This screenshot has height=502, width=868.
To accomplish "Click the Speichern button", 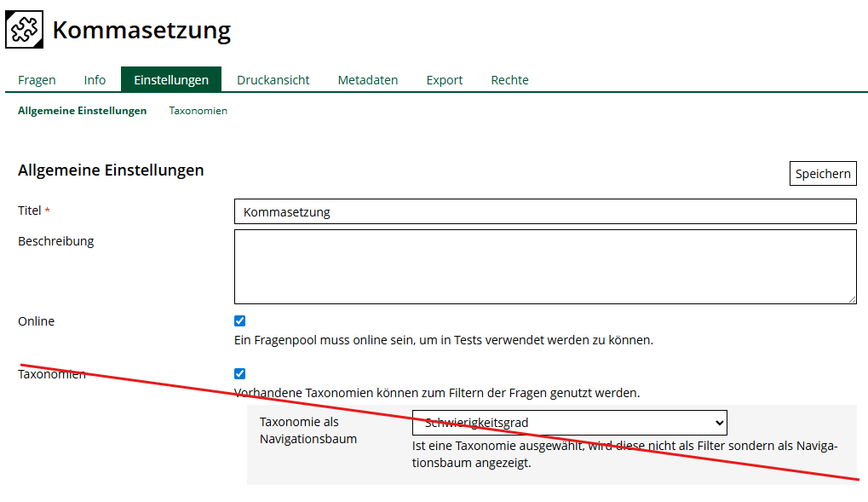I will [x=822, y=174].
